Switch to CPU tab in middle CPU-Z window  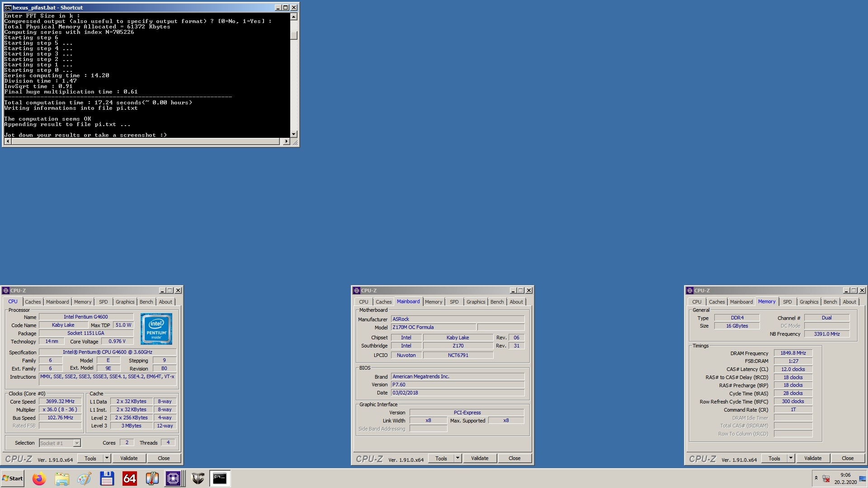(x=363, y=302)
